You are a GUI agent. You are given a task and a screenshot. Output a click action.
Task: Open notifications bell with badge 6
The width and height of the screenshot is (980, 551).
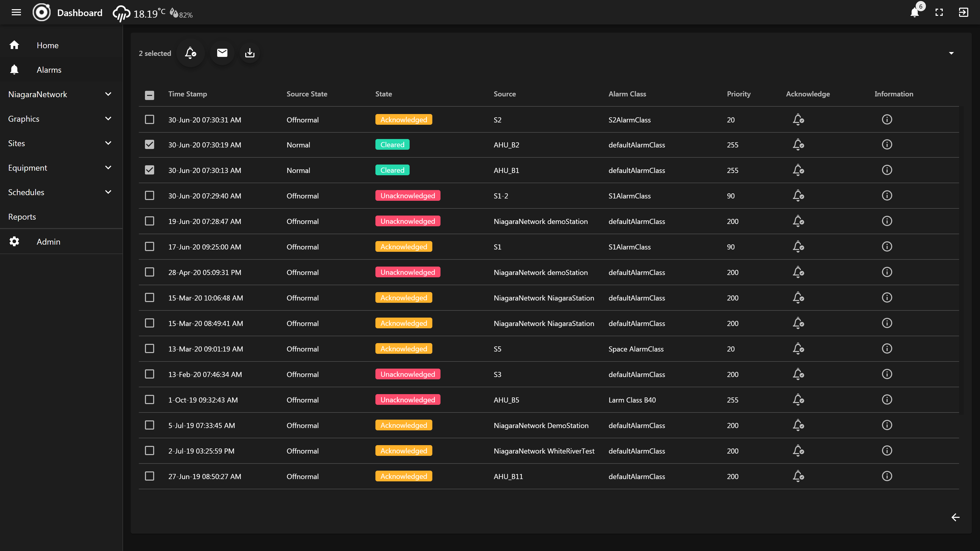point(915,12)
